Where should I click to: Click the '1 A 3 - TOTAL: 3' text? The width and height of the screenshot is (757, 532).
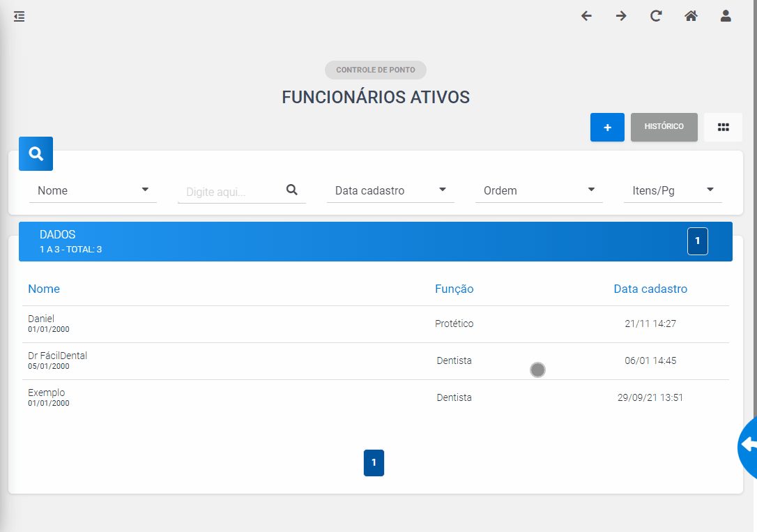pos(70,250)
